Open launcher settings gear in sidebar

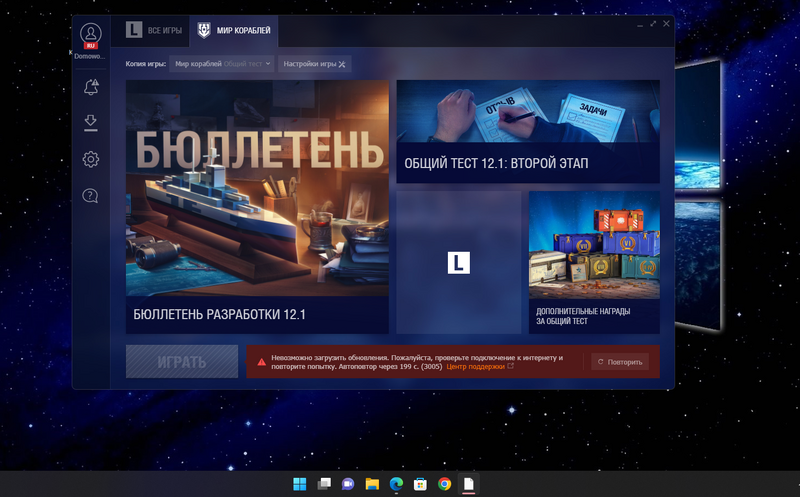tap(91, 159)
